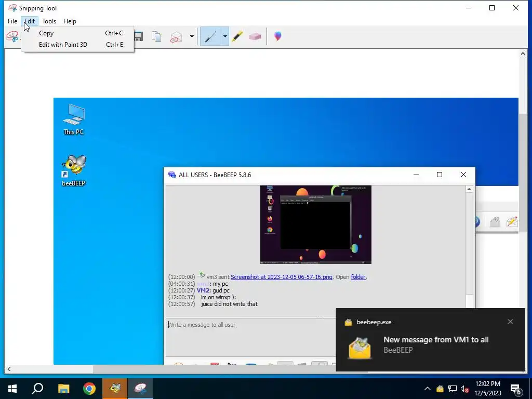Click the network tray icon
Image resolution: width=532 pixels, height=399 pixels.
[x=453, y=389]
